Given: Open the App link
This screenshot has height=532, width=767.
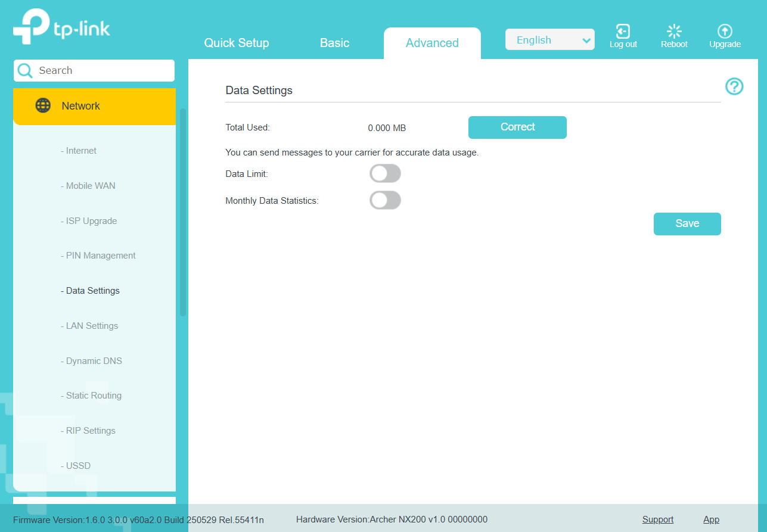Looking at the screenshot, I should (x=711, y=519).
